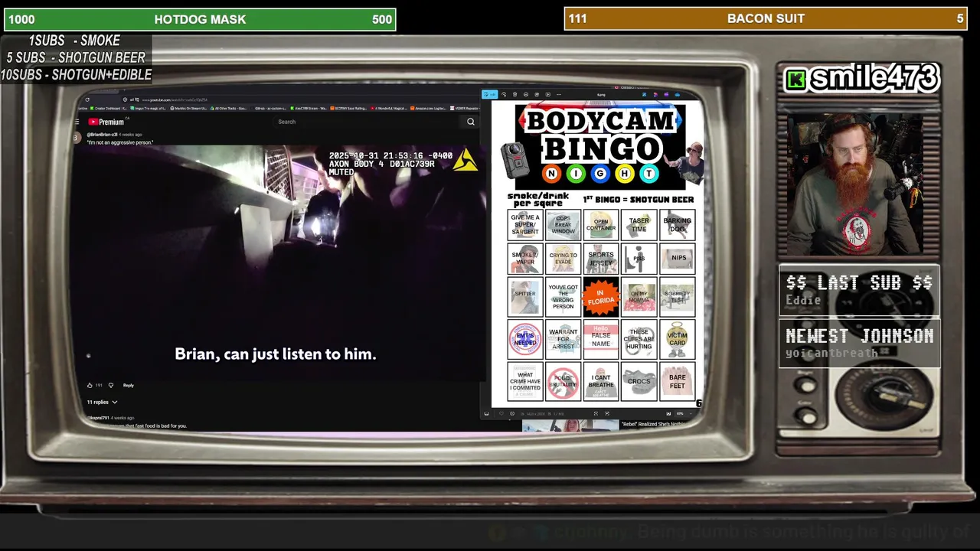The image size is (980, 551).
Task: Open the suggested "Rebel" Realized video thumbnail
Action: (x=570, y=425)
